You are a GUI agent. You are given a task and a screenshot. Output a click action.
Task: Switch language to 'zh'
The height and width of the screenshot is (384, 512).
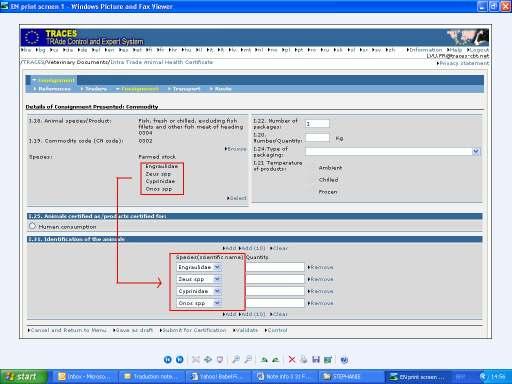coord(390,50)
